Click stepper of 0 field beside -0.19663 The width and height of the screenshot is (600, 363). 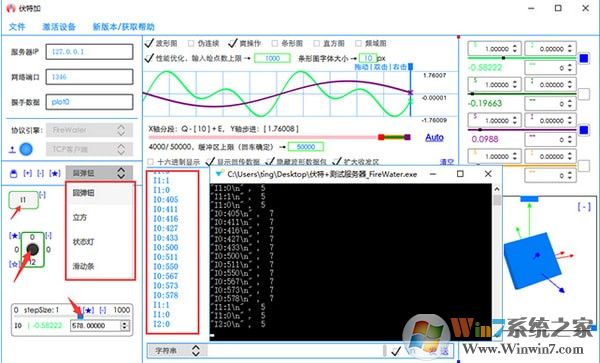click(570, 104)
